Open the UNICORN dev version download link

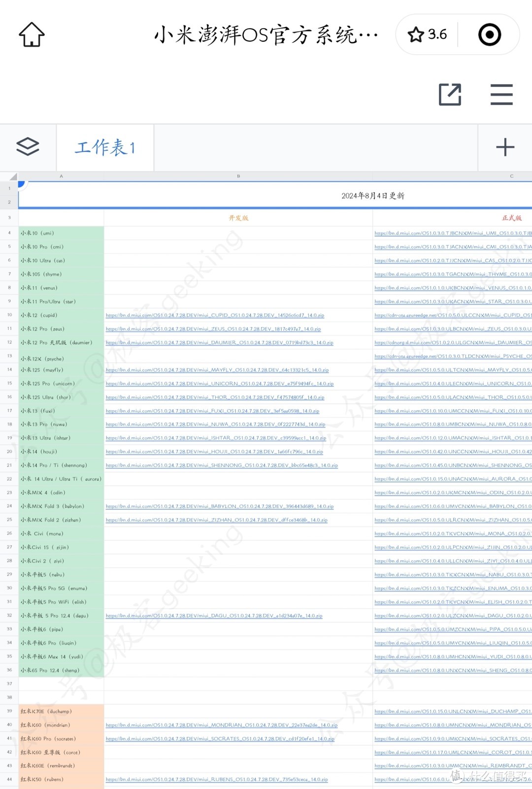[x=219, y=384]
